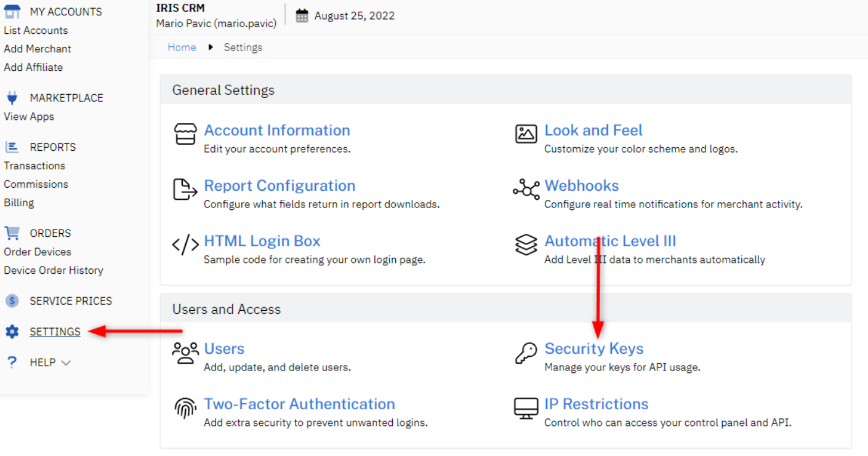Image resolution: width=868 pixels, height=456 pixels.
Task: Click the Webhooks network icon
Action: point(526,190)
